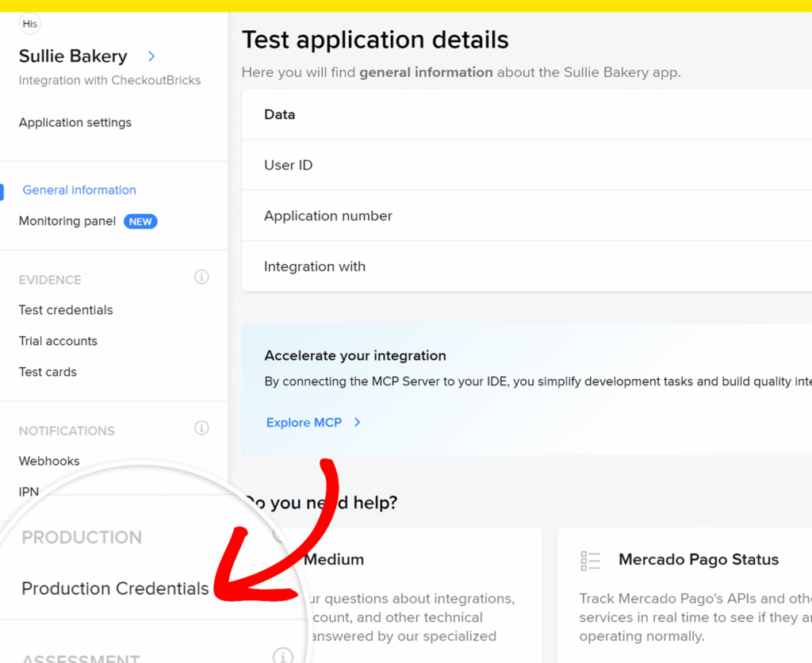Image resolution: width=812 pixels, height=663 pixels.
Task: Click the EVIDENCE section label
Action: pos(50,280)
